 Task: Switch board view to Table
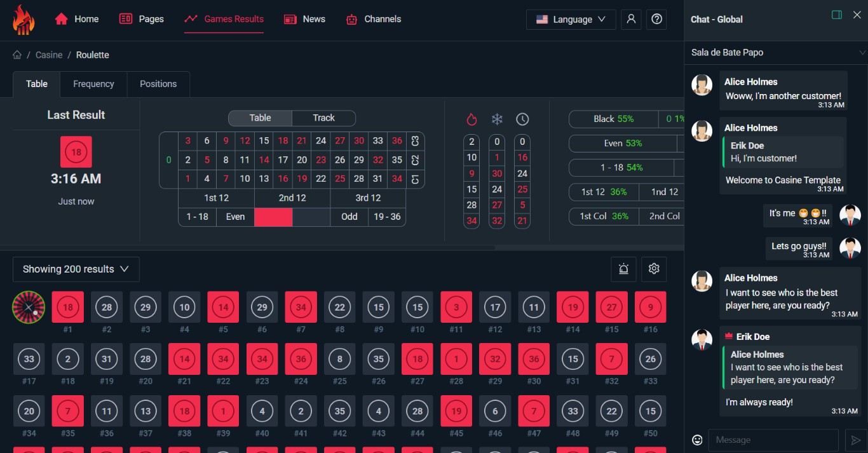tap(260, 118)
